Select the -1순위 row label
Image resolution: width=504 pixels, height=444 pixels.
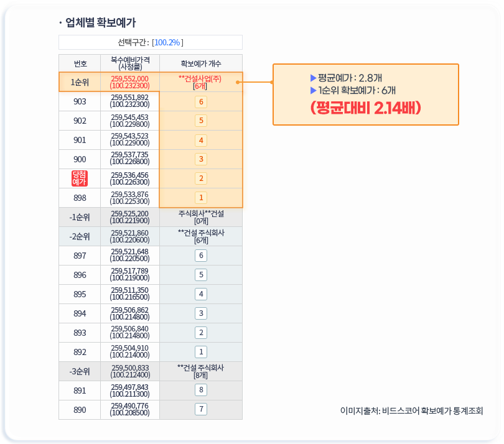80,217
